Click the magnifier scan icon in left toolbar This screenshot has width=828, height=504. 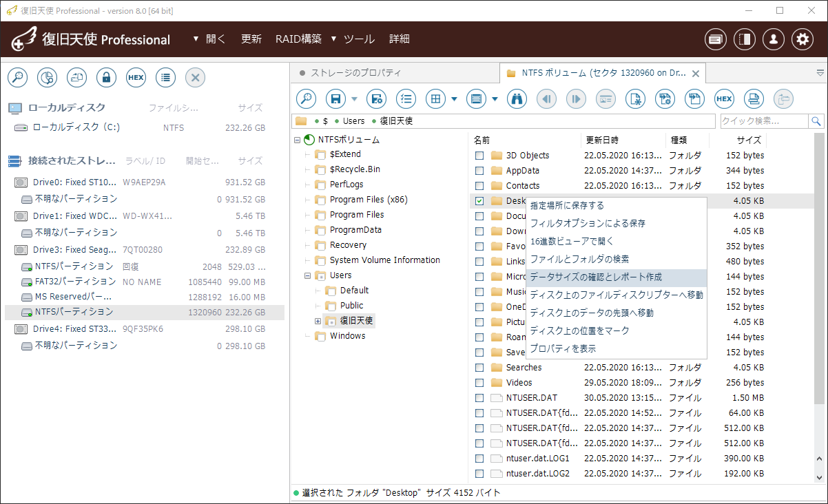[x=17, y=78]
